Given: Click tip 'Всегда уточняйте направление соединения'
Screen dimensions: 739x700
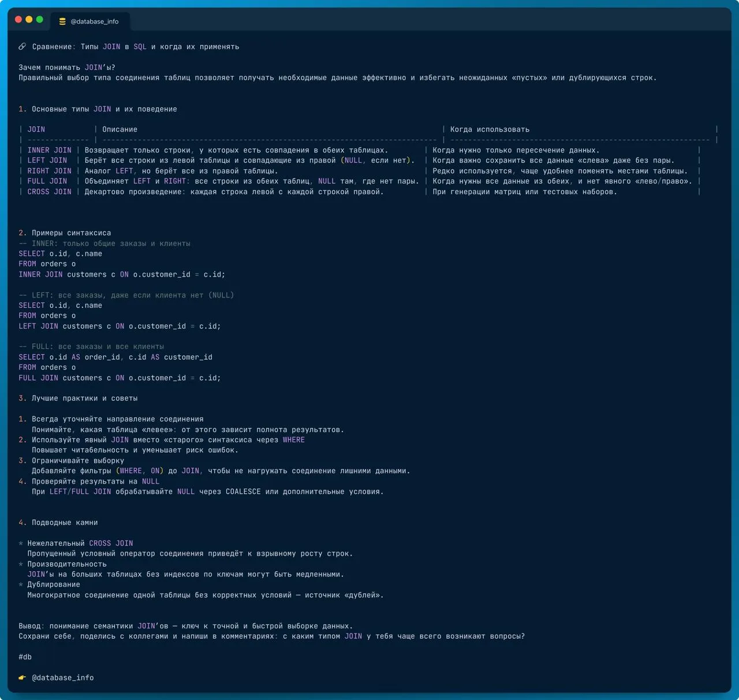Looking at the screenshot, I should click(x=118, y=419).
